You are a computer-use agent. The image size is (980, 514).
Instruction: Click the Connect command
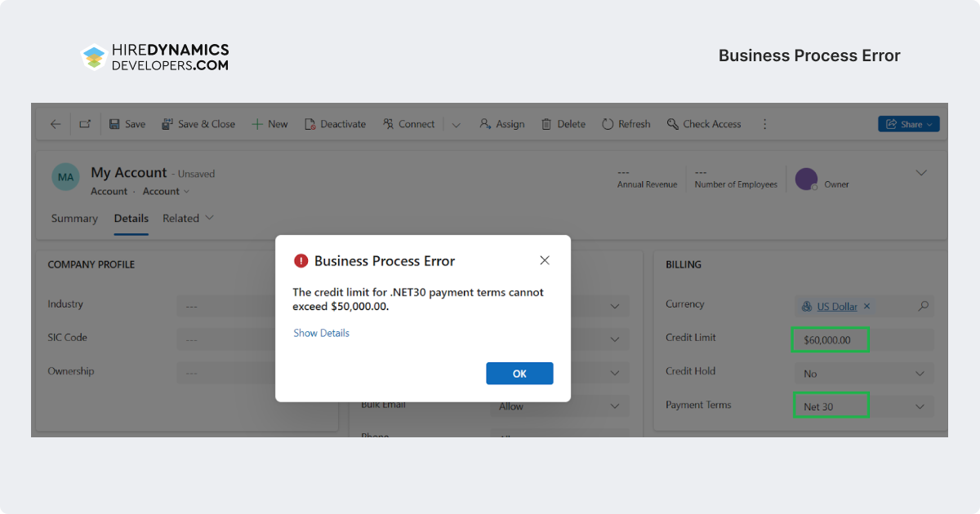tap(408, 124)
